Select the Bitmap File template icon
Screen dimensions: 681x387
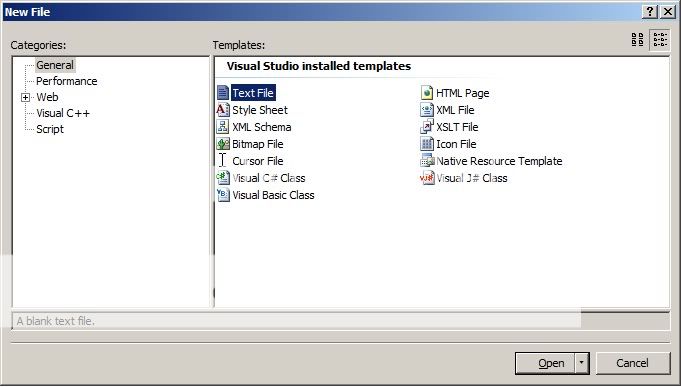[x=223, y=144]
